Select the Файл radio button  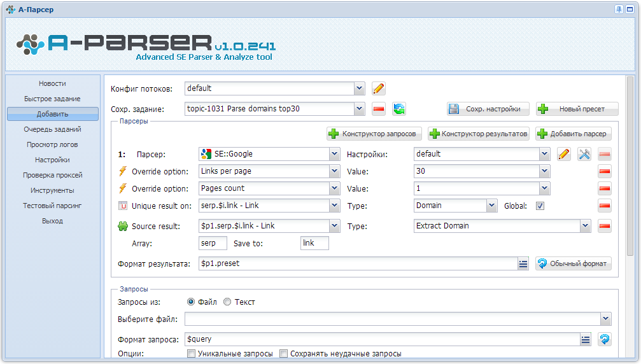pos(191,302)
